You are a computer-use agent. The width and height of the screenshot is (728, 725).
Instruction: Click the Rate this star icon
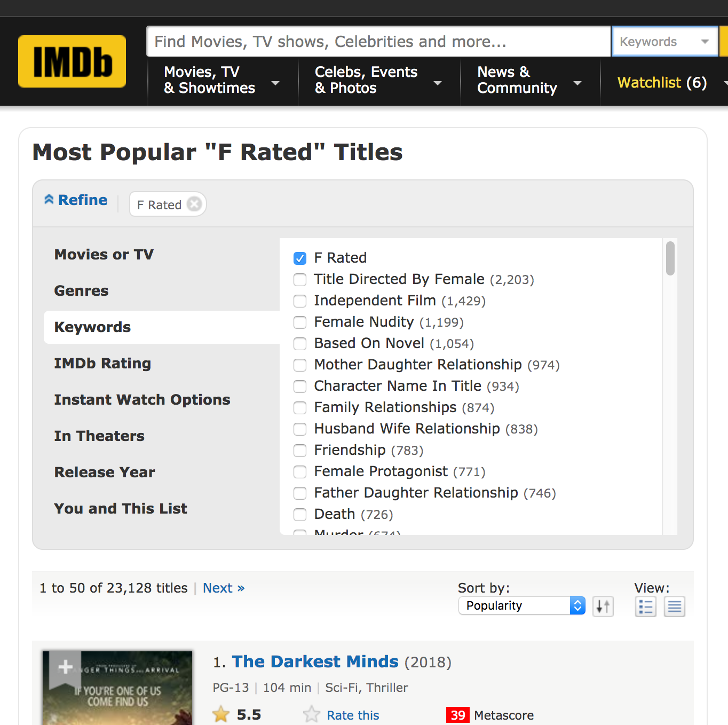(311, 714)
